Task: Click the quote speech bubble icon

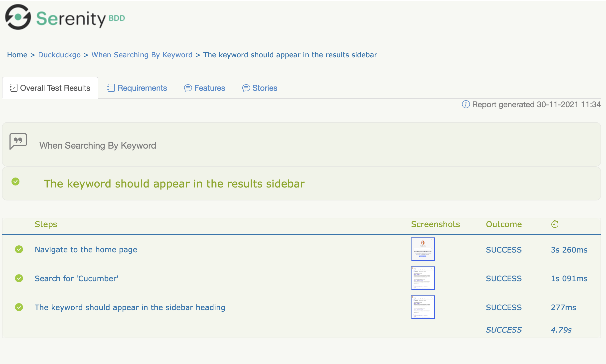Action: 18,141
